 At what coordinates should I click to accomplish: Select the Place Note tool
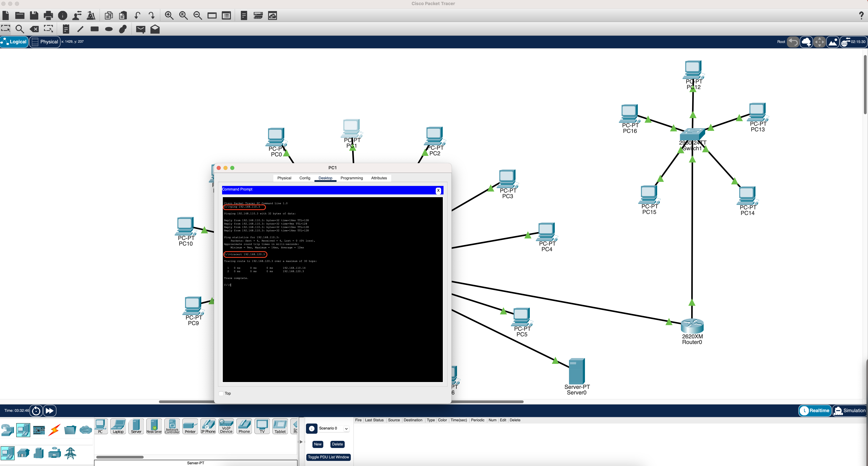[x=66, y=29]
